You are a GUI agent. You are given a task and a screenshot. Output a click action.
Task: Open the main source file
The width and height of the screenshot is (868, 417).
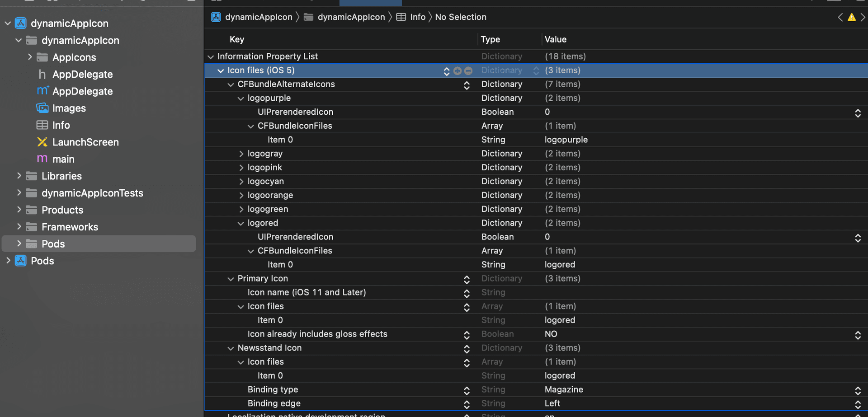(x=63, y=159)
